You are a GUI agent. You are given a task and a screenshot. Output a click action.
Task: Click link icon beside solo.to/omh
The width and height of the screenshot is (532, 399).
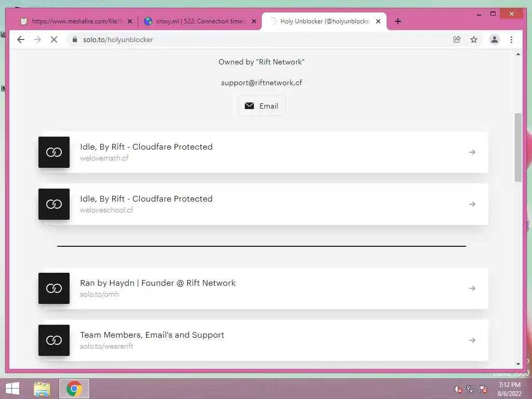pos(54,288)
